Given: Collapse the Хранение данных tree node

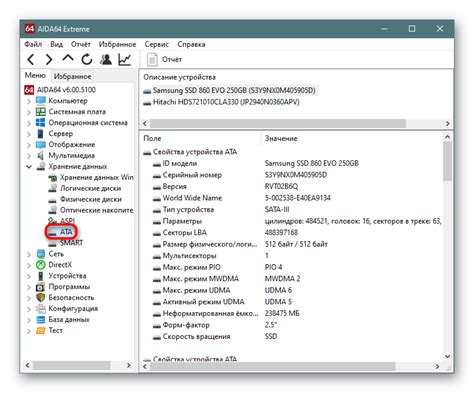Looking at the screenshot, I should (29, 166).
